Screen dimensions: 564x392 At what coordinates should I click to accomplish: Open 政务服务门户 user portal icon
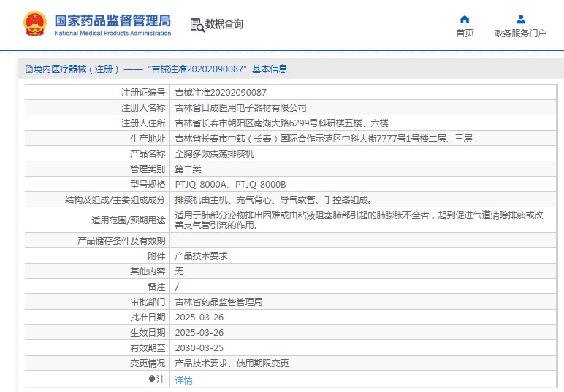click(520, 19)
